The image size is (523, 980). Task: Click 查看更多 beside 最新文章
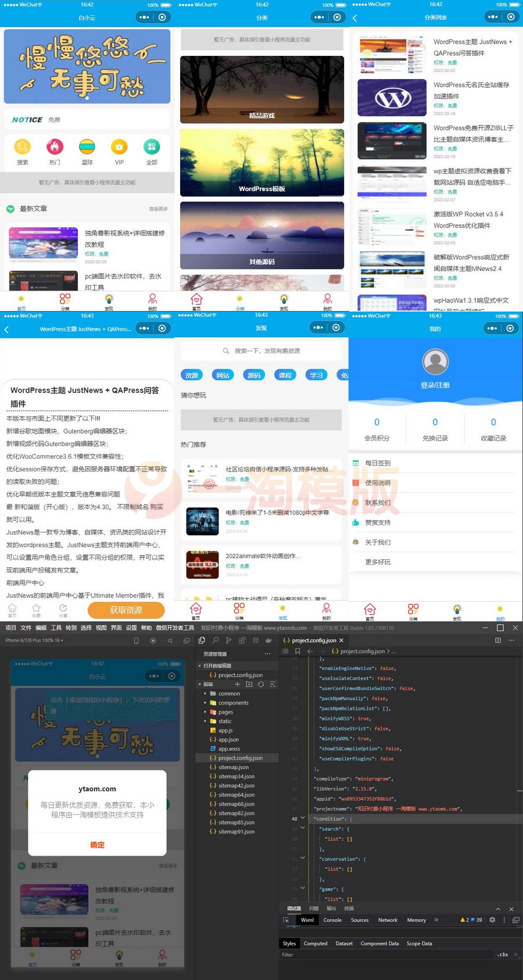click(x=158, y=209)
